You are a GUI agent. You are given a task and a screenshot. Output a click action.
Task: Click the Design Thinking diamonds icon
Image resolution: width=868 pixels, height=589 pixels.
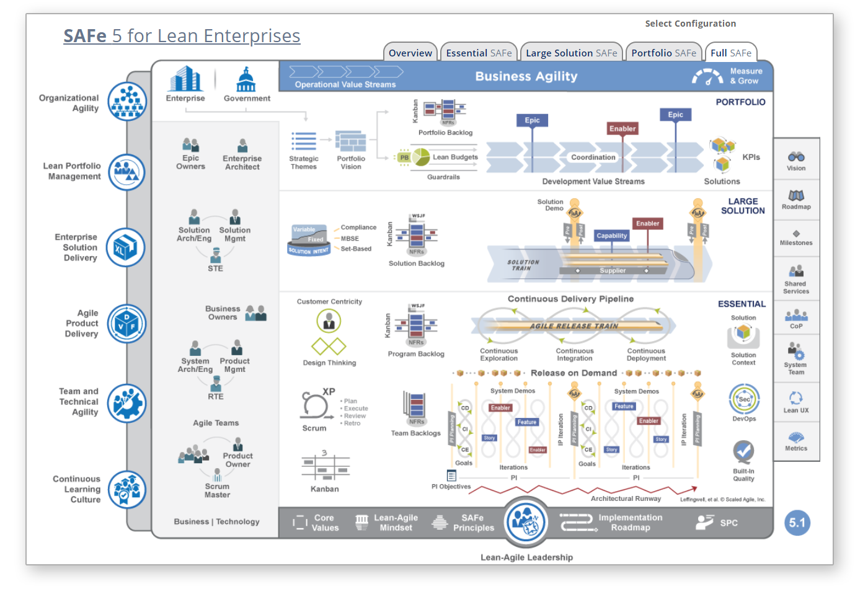(329, 346)
